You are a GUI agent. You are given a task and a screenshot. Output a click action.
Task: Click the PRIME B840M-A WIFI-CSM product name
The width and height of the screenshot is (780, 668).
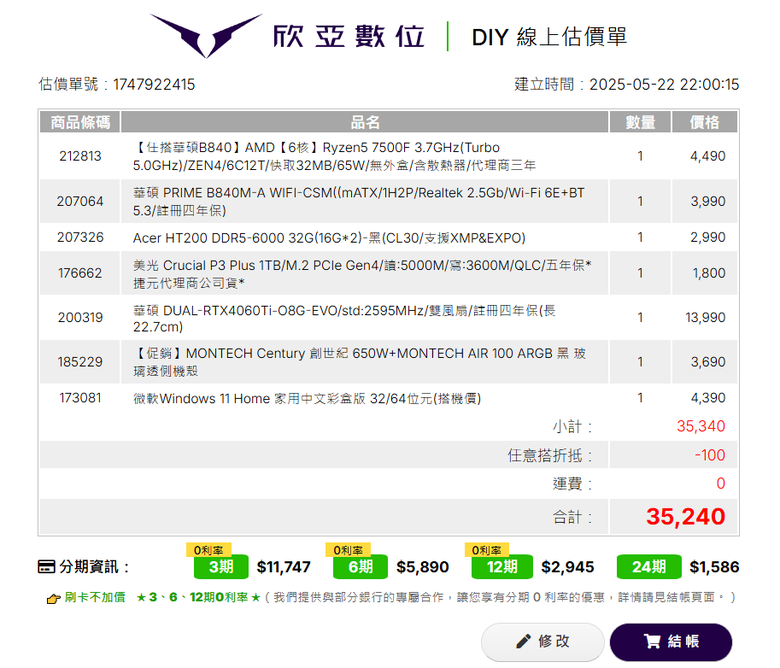coord(359,201)
